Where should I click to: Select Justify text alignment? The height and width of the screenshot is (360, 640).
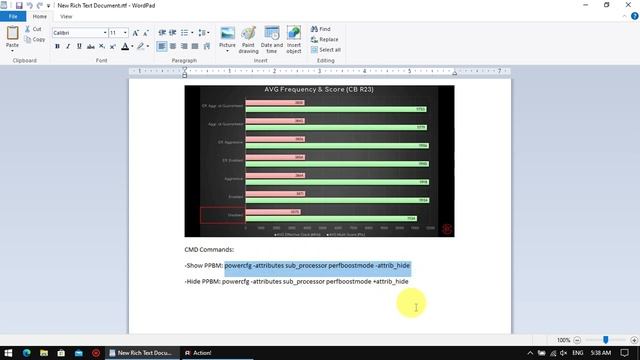195,46
